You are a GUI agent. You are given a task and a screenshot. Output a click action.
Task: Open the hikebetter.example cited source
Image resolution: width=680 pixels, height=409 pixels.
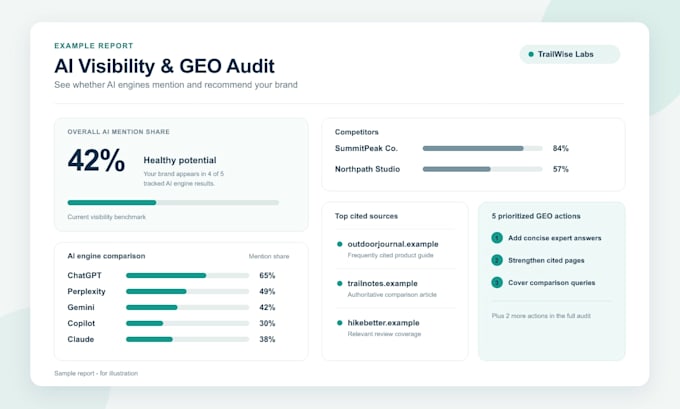pos(383,323)
